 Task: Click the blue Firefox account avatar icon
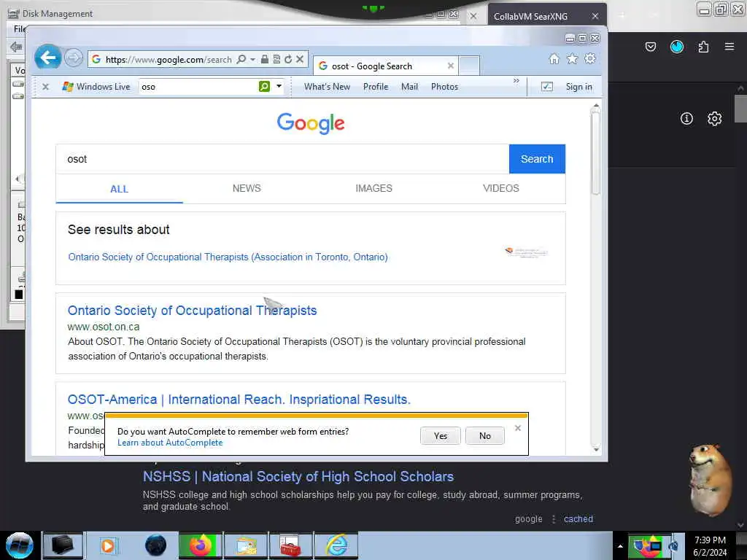click(x=676, y=47)
